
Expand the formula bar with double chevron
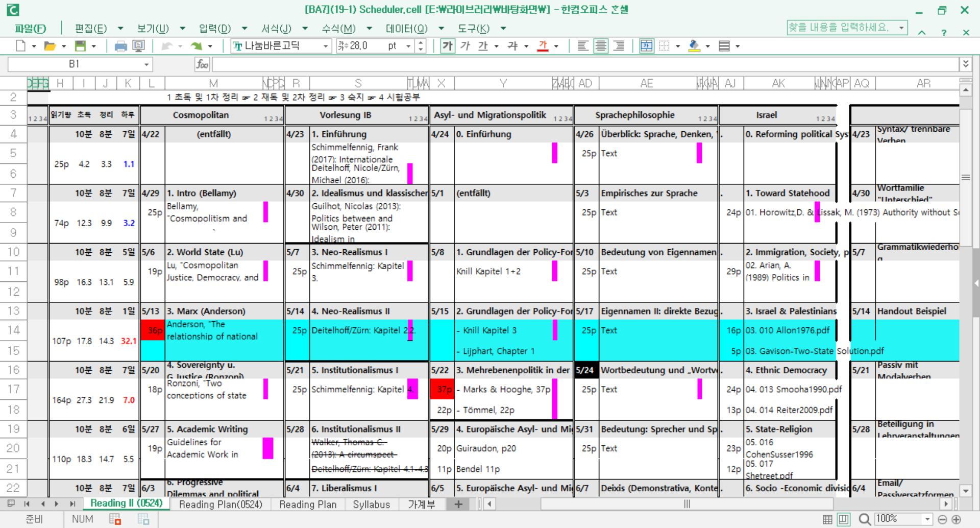965,64
